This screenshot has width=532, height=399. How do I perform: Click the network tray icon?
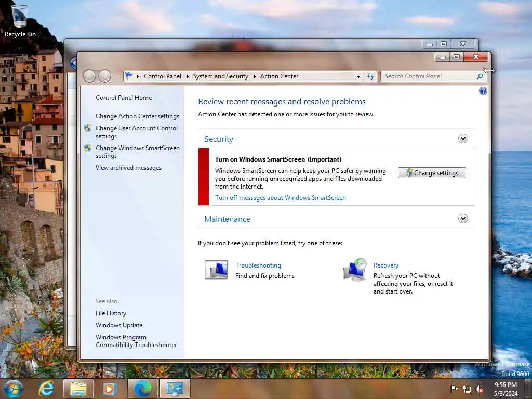coord(467,390)
